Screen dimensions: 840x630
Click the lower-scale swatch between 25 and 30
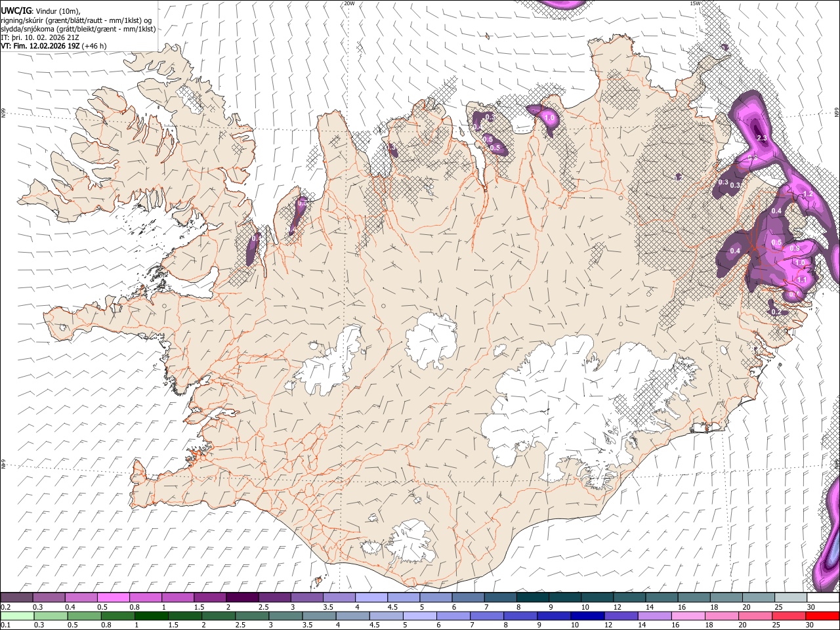(x=789, y=616)
